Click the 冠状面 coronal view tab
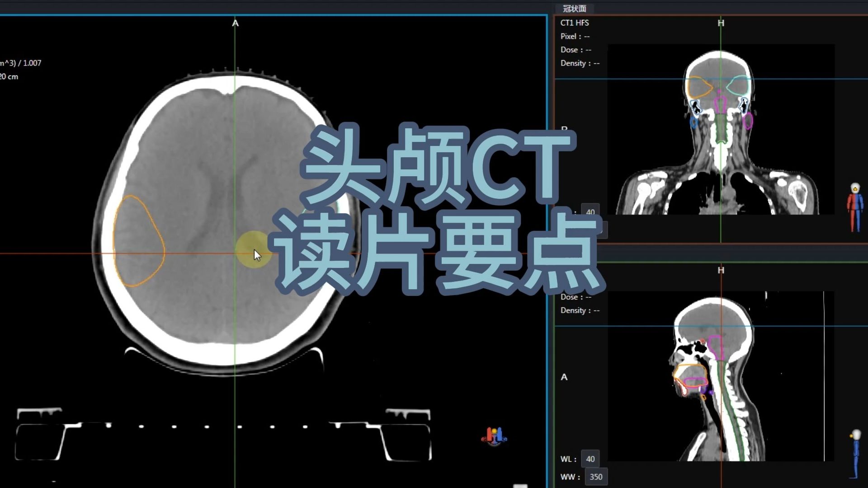This screenshot has height=488, width=868. click(x=575, y=9)
